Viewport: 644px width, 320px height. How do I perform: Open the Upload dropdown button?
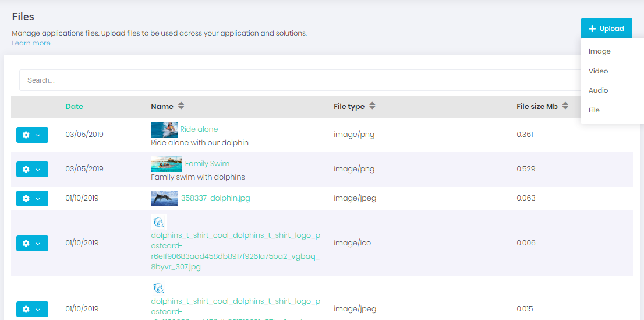[606, 29]
